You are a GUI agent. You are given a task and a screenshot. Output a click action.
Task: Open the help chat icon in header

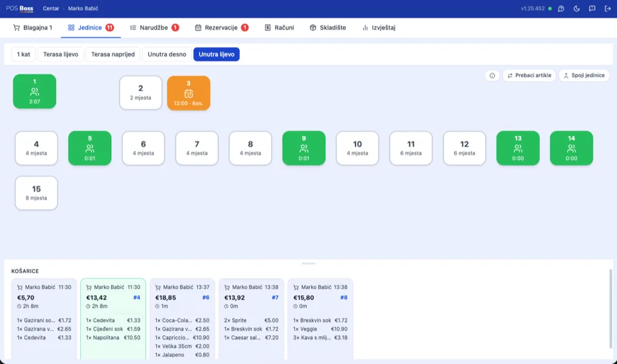[561, 8]
